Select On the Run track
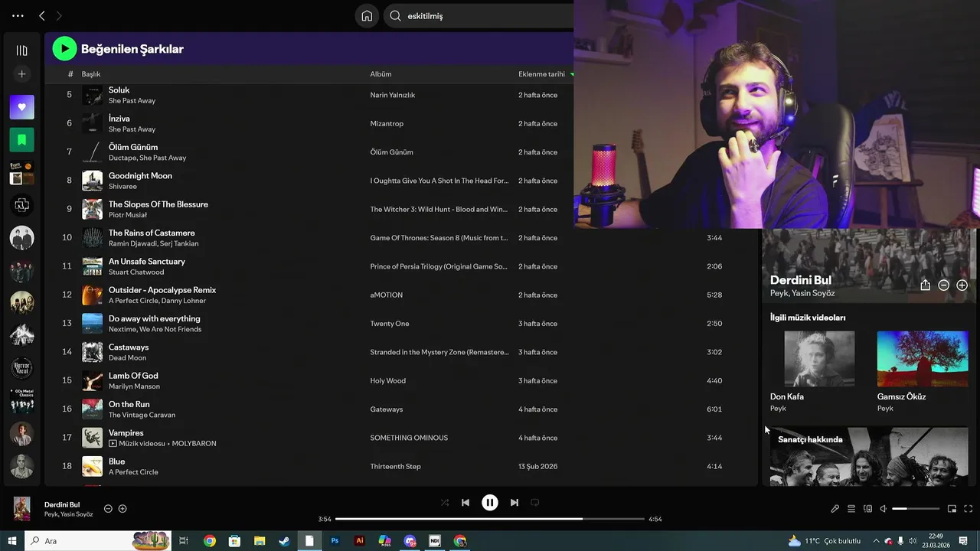This screenshot has width=980, height=551. tap(129, 404)
